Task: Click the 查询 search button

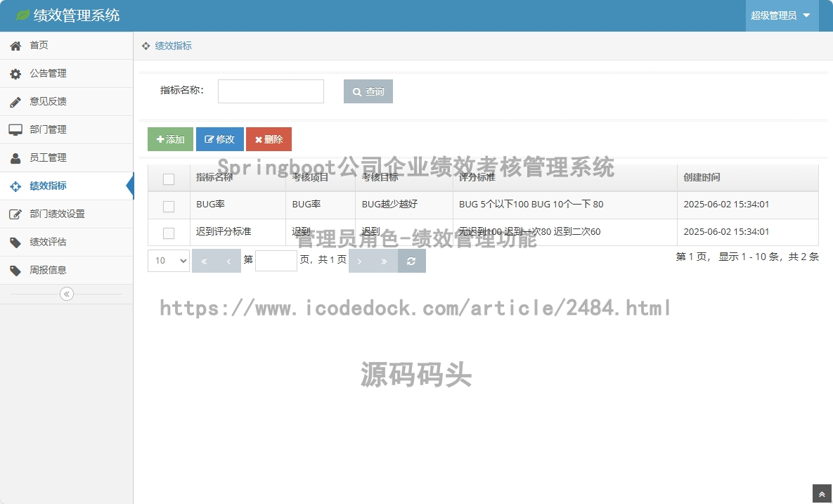Action: pos(368,91)
